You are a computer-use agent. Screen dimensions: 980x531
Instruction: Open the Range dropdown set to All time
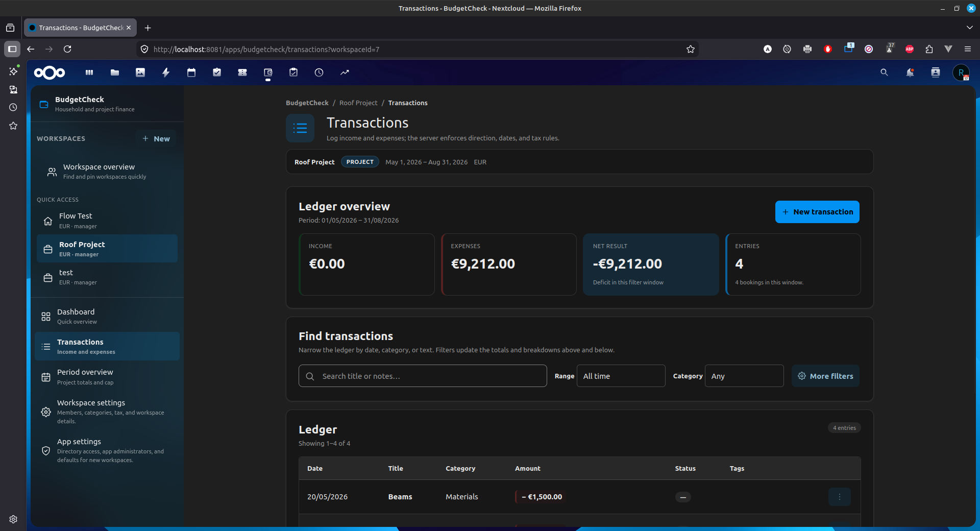[x=621, y=376]
